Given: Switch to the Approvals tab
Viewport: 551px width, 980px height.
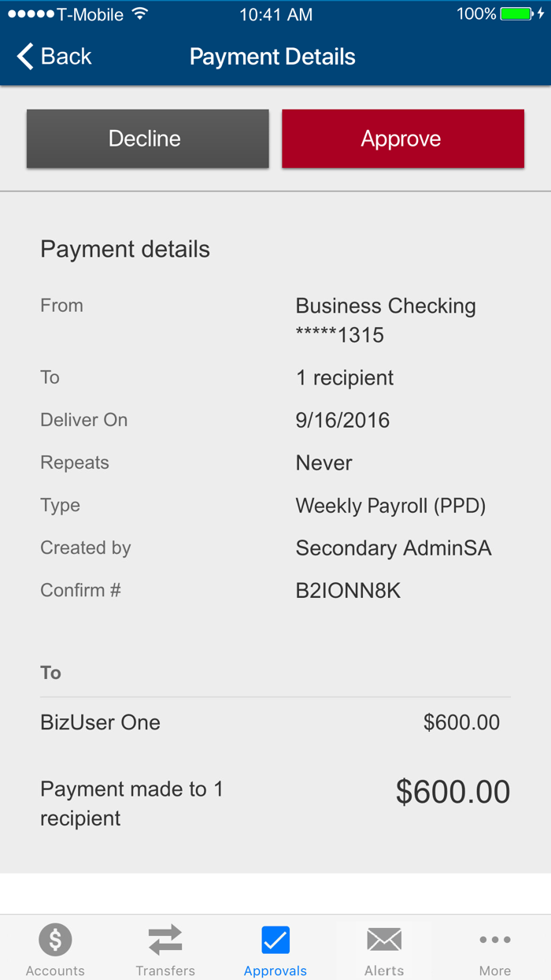Looking at the screenshot, I should pos(275,948).
